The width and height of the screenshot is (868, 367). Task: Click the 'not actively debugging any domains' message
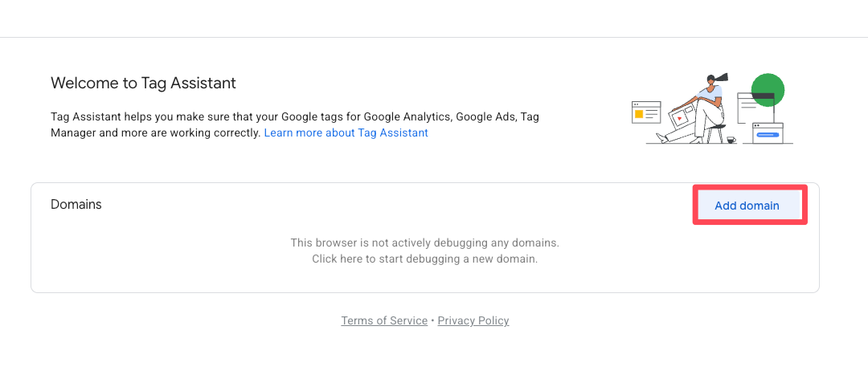pos(424,242)
